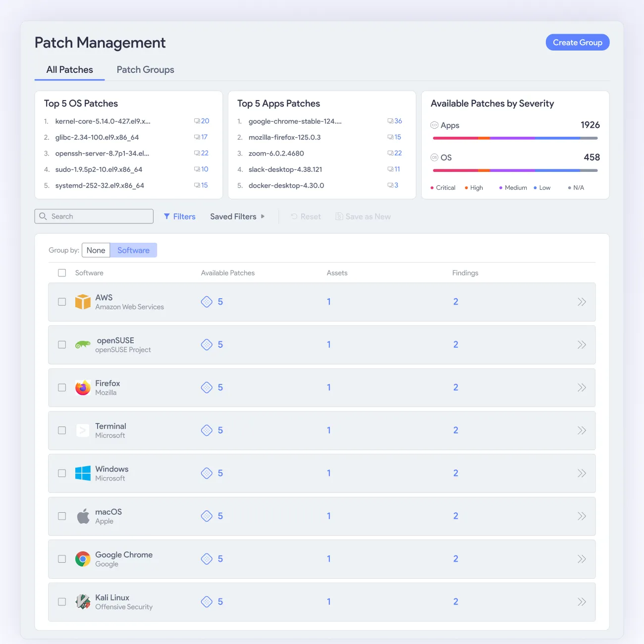
Task: Click the Apps severity icon
Action: [x=434, y=125]
